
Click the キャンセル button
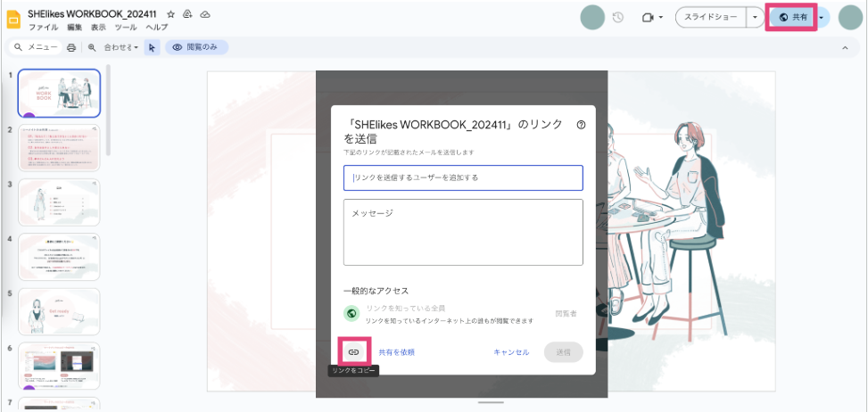(511, 352)
